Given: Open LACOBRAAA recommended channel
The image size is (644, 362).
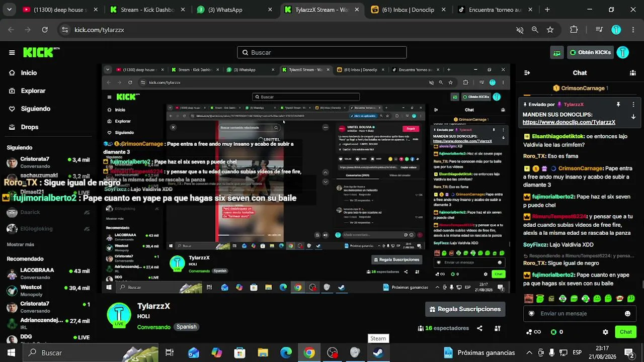Looking at the screenshot, I should [48, 274].
